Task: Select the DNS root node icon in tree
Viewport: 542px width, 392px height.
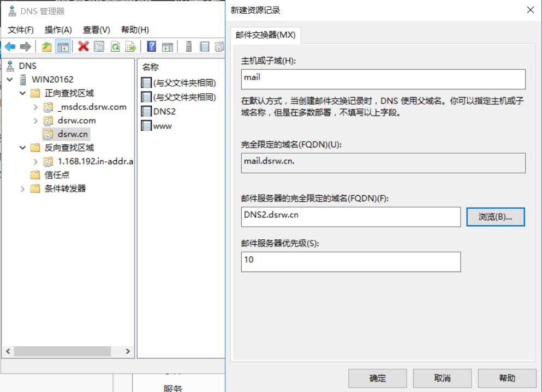Action: [x=10, y=65]
